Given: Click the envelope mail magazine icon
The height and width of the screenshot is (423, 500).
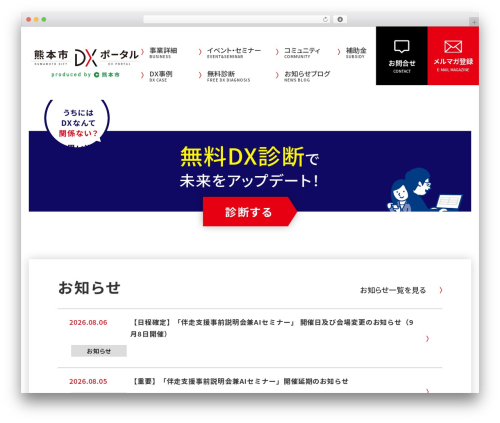Looking at the screenshot, I should [x=453, y=47].
